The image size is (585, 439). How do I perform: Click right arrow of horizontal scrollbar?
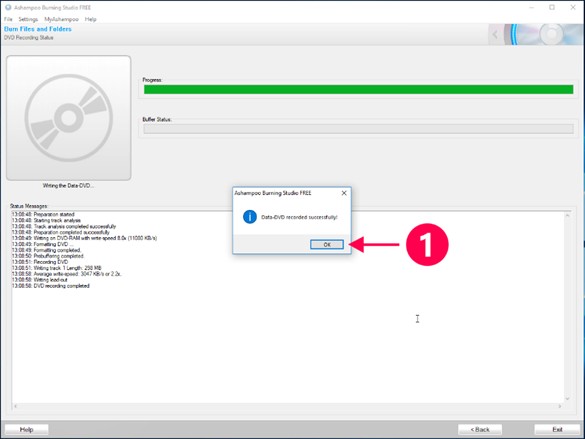(560, 406)
